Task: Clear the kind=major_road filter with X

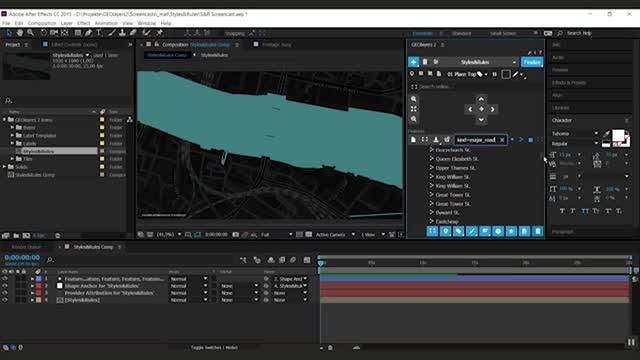Action: pyautogui.click(x=502, y=140)
